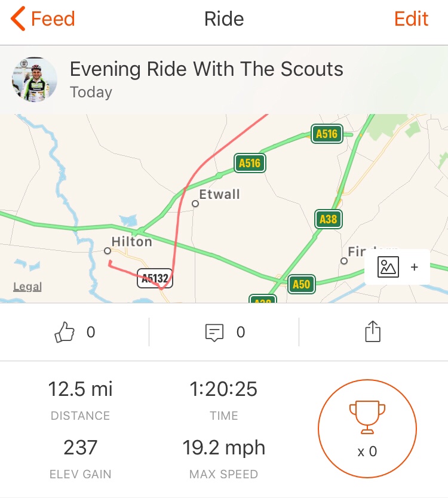Add a photo using the image icon
The width and height of the screenshot is (448, 498).
pos(388,267)
